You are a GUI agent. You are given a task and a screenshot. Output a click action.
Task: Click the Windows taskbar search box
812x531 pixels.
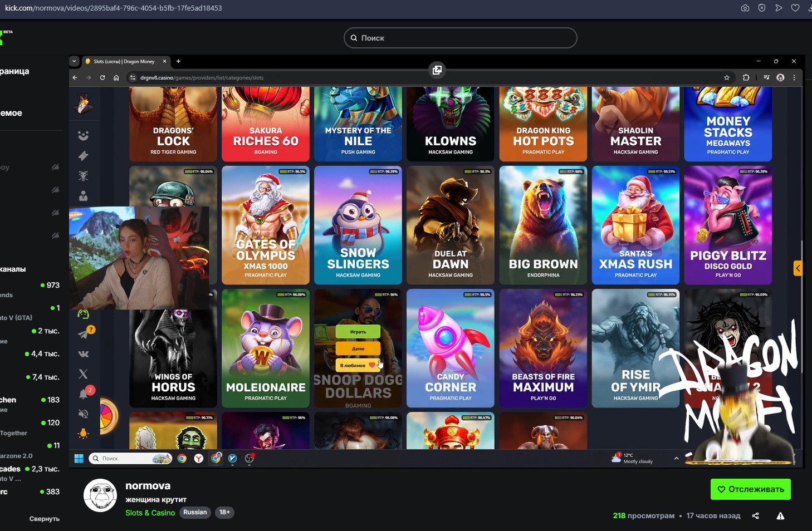click(130, 458)
